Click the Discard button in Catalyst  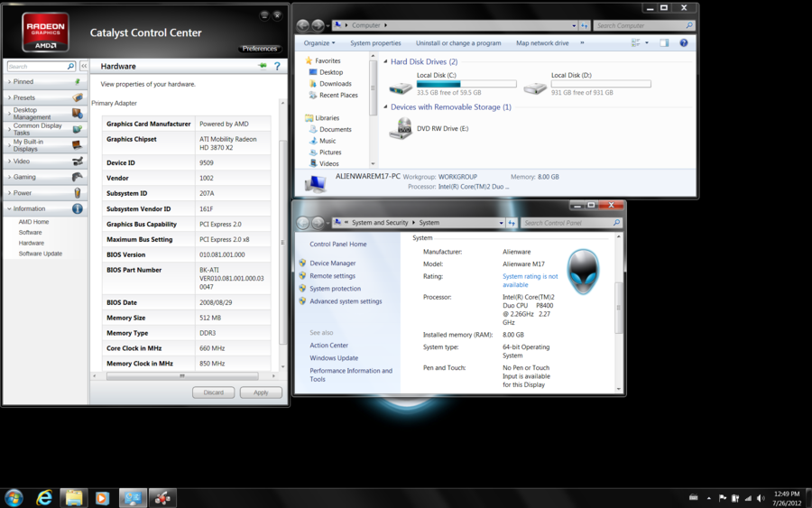coord(213,393)
